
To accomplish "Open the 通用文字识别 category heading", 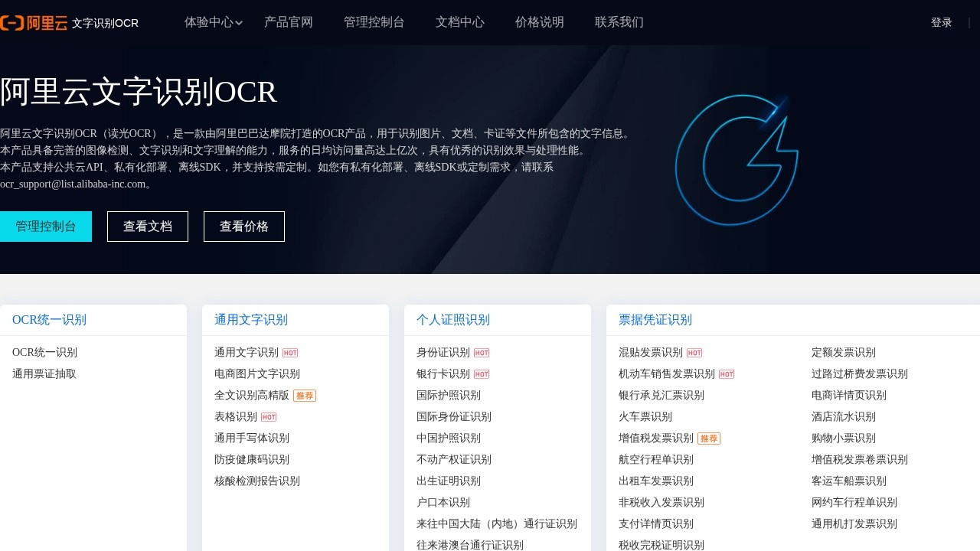I will (251, 320).
